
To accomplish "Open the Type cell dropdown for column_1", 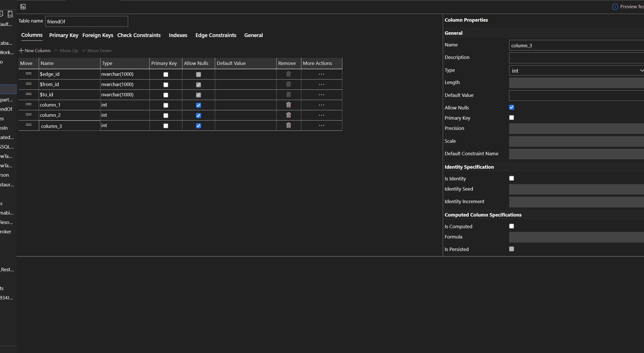I will (x=125, y=105).
